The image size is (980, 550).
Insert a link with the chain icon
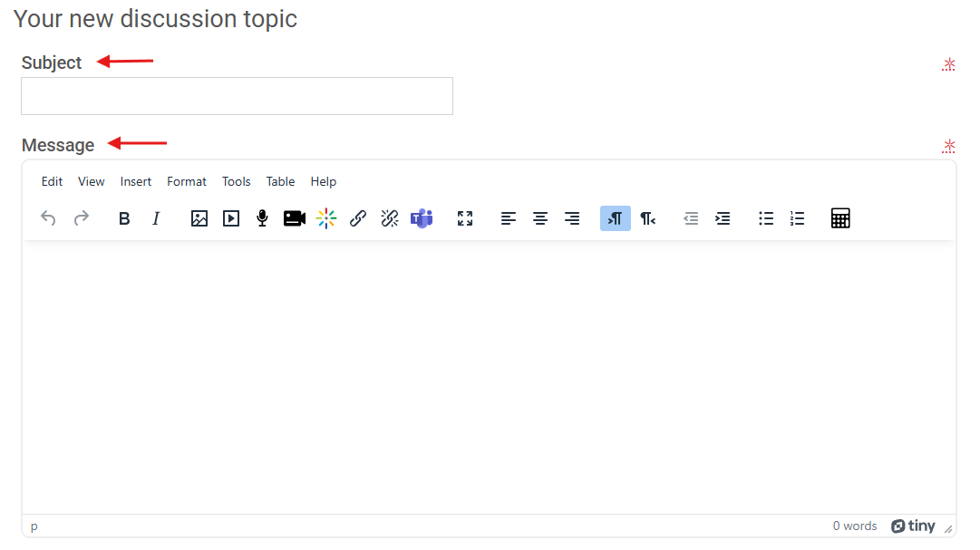(x=358, y=218)
